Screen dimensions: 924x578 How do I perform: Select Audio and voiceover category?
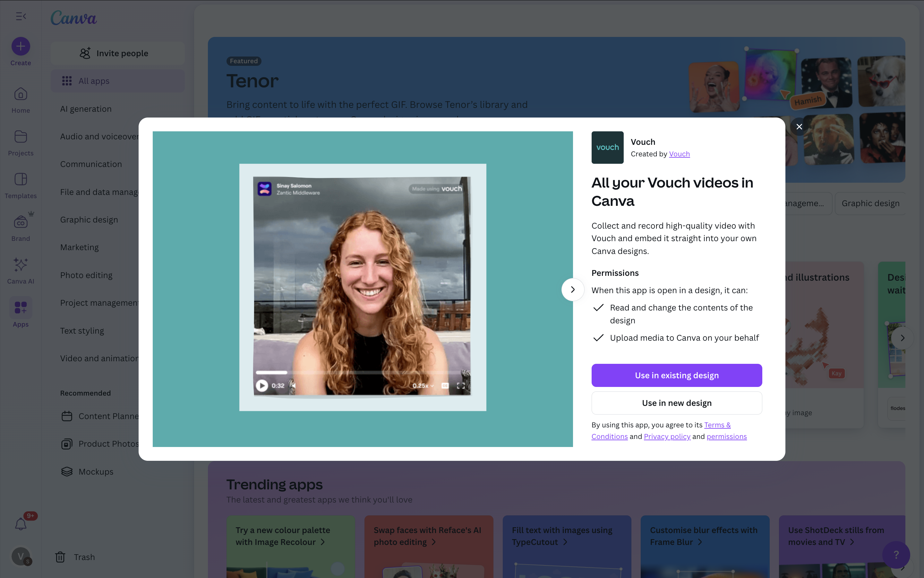(x=99, y=136)
